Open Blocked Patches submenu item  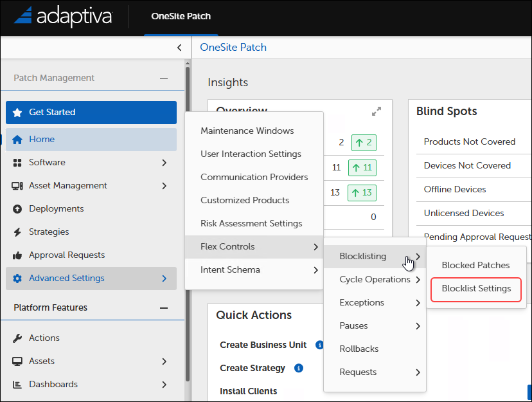tap(476, 265)
